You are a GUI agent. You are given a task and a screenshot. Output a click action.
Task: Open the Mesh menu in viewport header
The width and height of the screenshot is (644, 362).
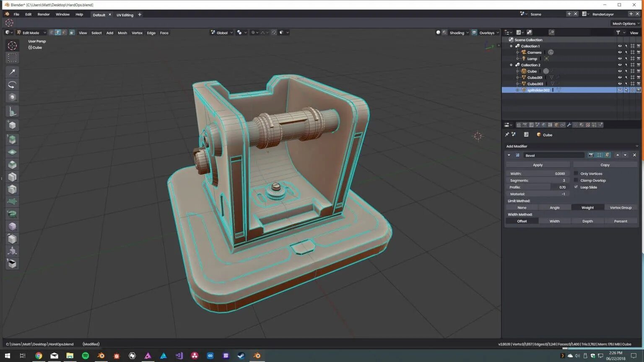click(x=122, y=33)
